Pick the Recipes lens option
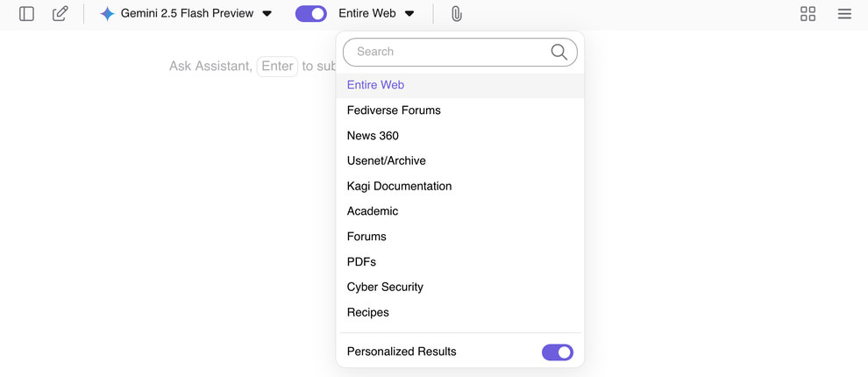This screenshot has width=868, height=377. [x=367, y=312]
